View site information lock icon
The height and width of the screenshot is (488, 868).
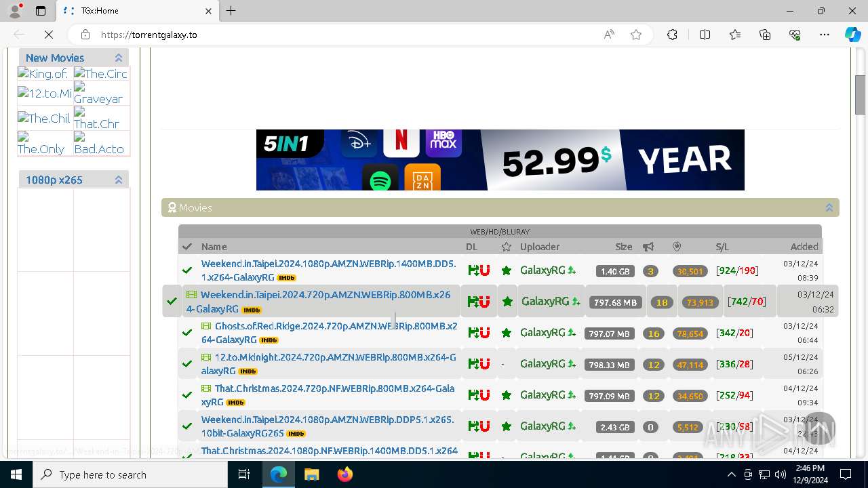click(85, 35)
